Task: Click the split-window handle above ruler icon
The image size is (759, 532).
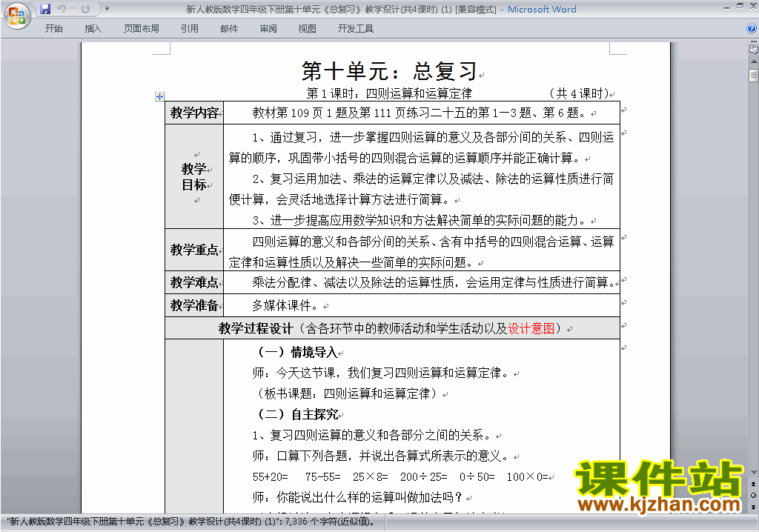Action: [x=754, y=42]
